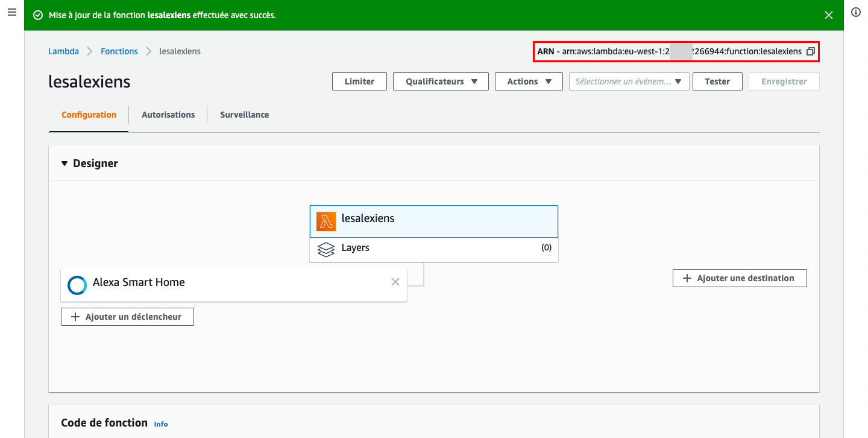Select the Layers row in Designer

point(434,250)
